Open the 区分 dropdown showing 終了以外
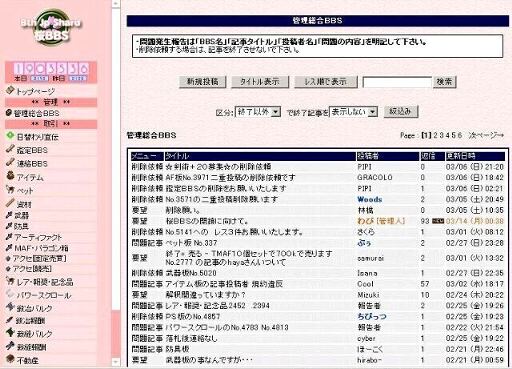Screen dimensions: 512x369 (258, 112)
